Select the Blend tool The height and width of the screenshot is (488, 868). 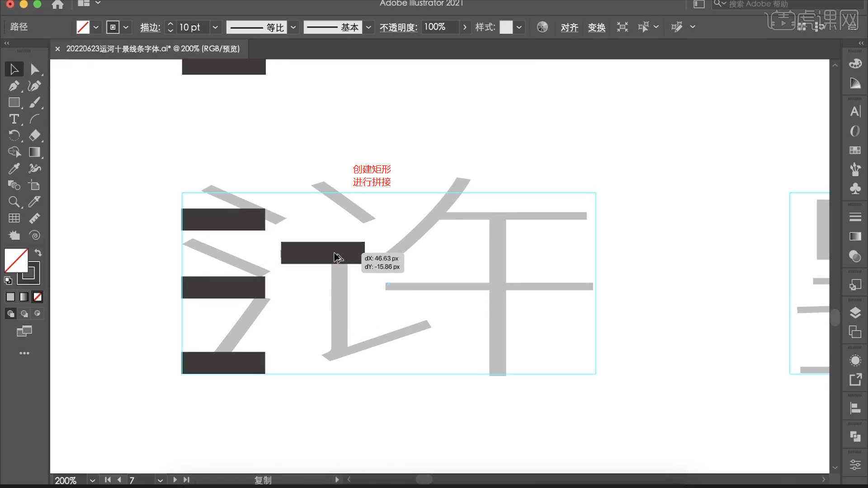coord(14,185)
